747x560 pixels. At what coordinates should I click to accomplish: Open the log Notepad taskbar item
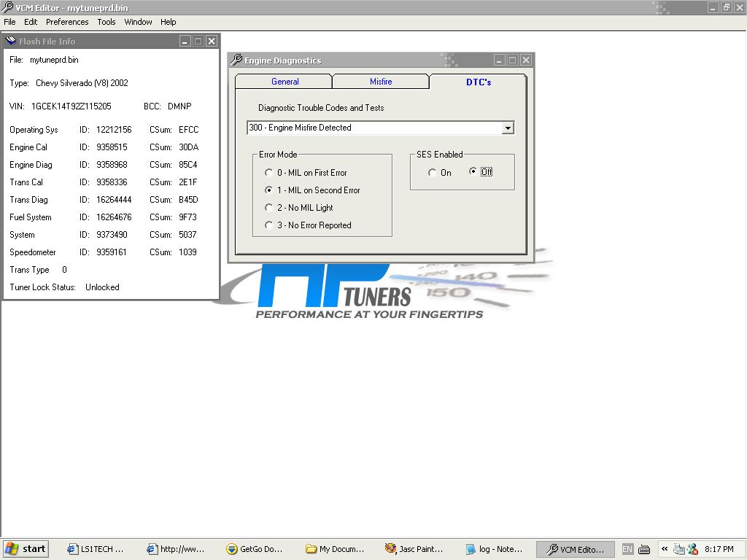[494, 549]
